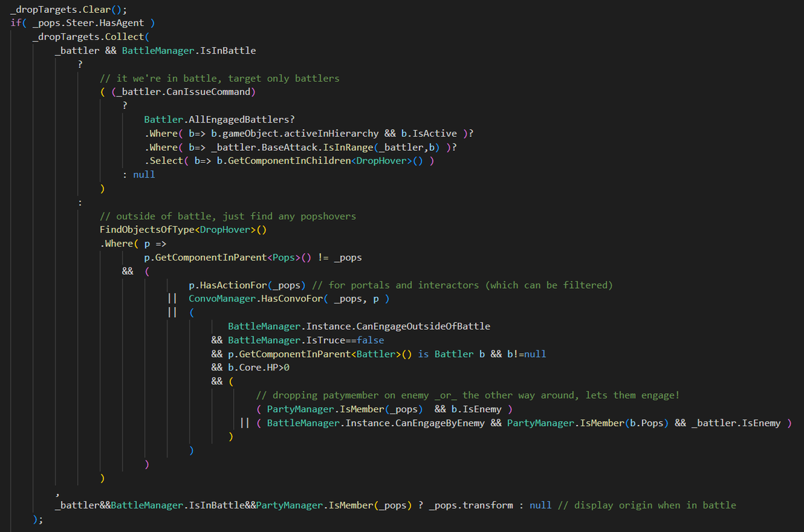This screenshot has width=804, height=532.
Task: Click Battler.AllEngagedBattlers? text
Action: tap(220, 119)
